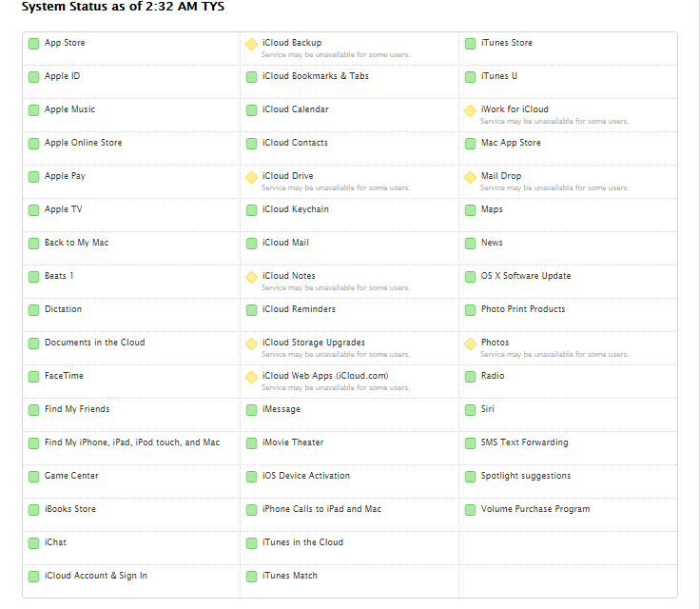Open the Photos service status entry
The image size is (700, 609).
click(x=495, y=343)
